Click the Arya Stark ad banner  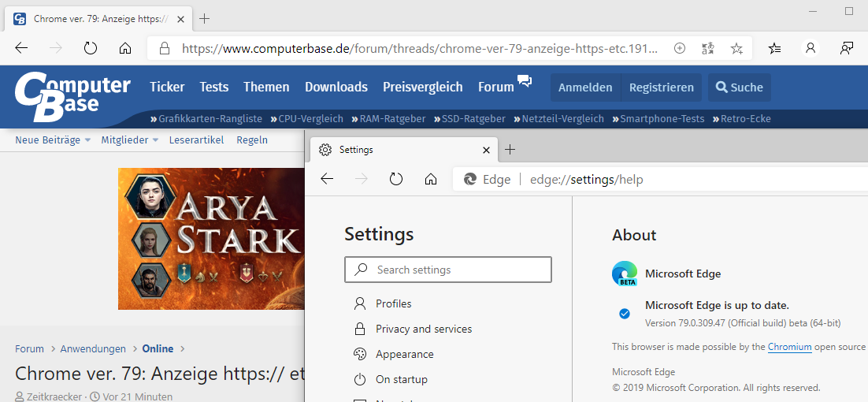pos(211,239)
